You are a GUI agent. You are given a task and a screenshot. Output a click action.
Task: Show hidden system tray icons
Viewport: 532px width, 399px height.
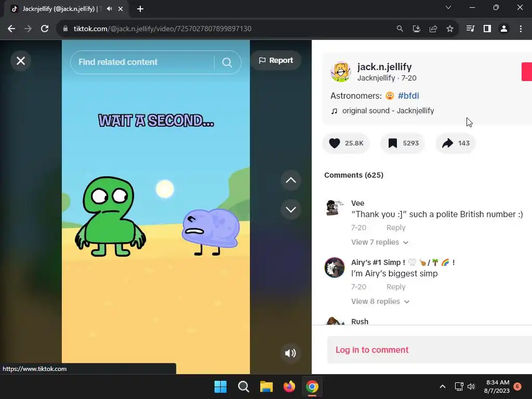click(x=443, y=387)
